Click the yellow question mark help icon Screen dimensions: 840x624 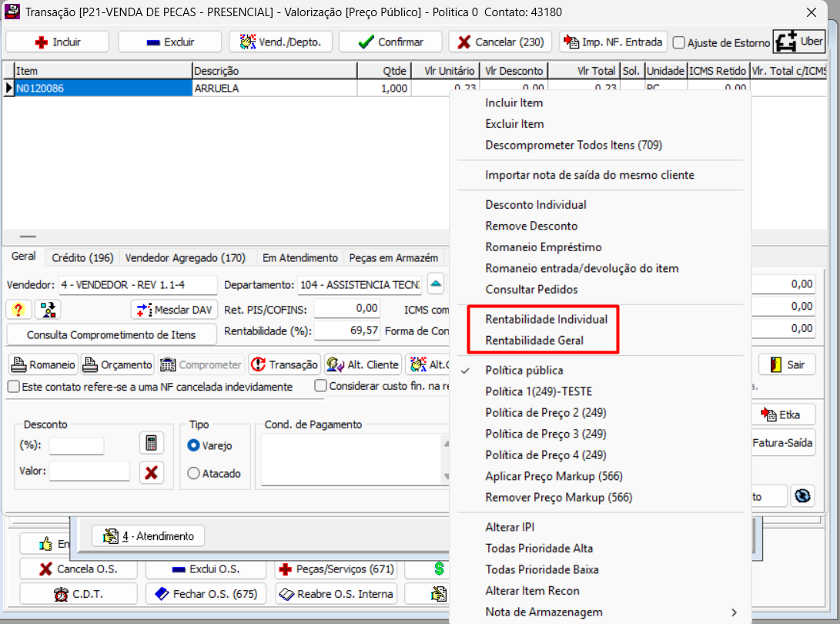(x=18, y=310)
